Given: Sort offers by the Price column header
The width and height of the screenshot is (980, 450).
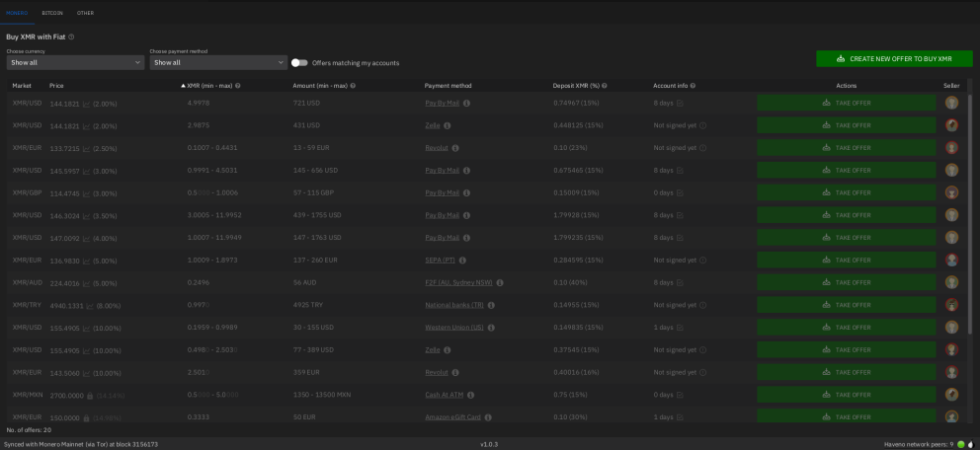Looking at the screenshot, I should point(56,86).
